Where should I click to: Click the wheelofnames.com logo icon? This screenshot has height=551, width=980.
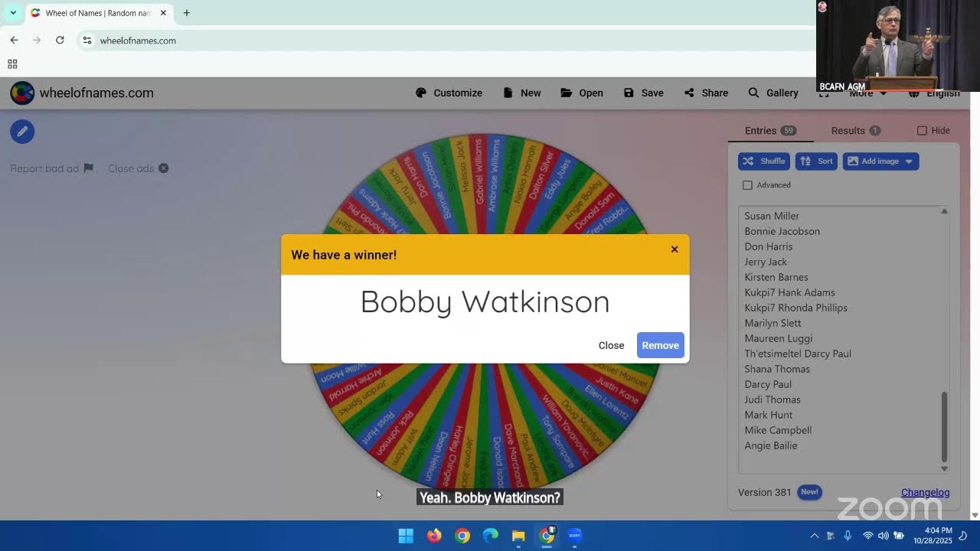pyautogui.click(x=22, y=93)
